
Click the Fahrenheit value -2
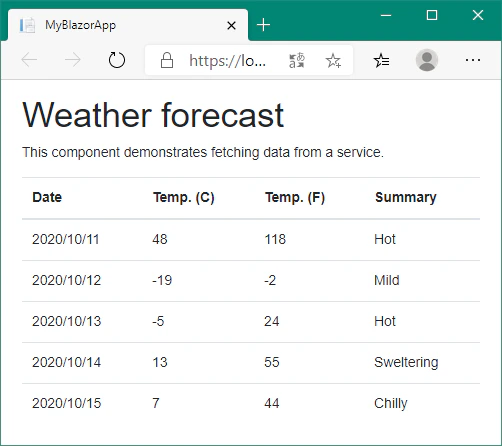(x=270, y=280)
